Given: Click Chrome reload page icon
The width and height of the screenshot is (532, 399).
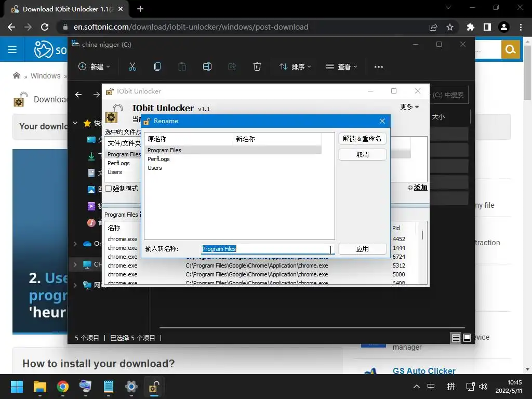Looking at the screenshot, I should tap(45, 27).
